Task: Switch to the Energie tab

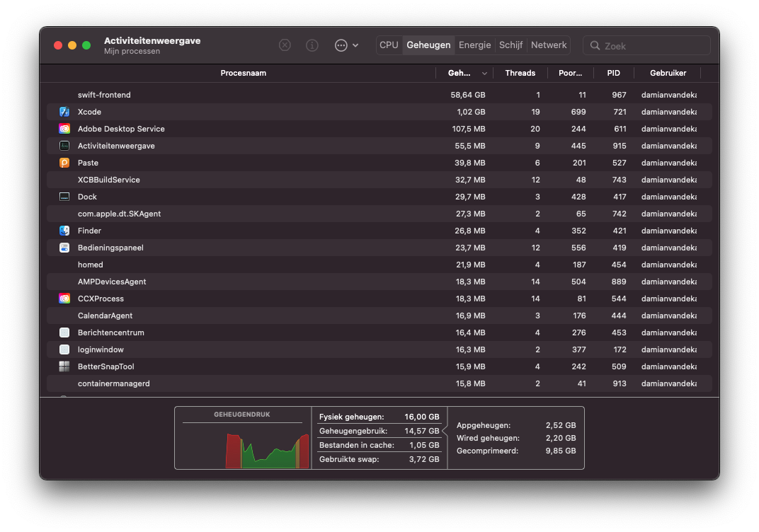Action: tap(474, 45)
